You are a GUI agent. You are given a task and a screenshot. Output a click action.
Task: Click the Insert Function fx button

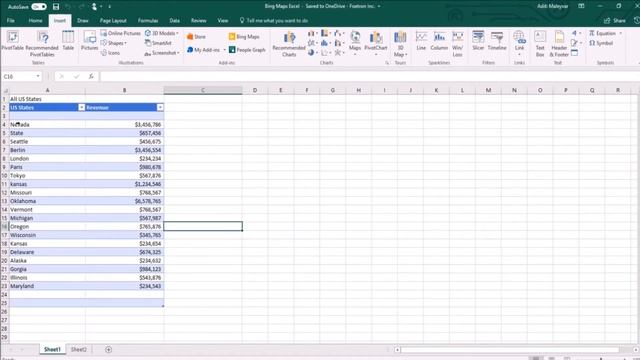[91, 76]
